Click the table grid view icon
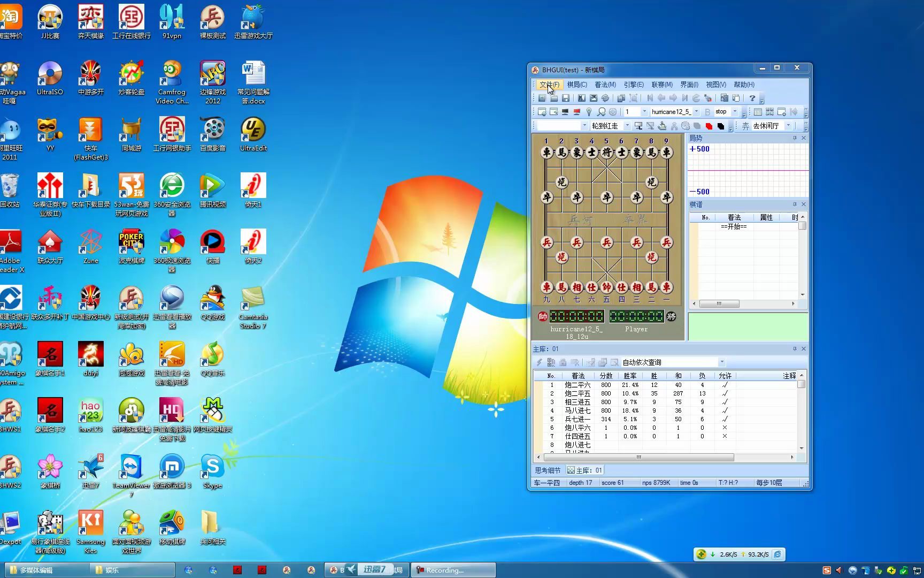The image size is (924, 578). [x=758, y=112]
